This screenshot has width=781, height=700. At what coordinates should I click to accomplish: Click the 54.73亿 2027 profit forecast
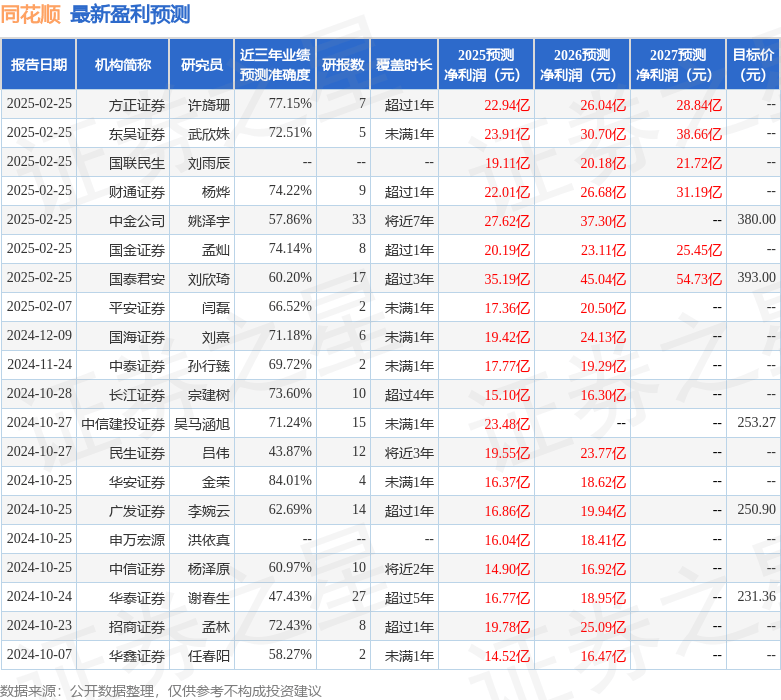pyautogui.click(x=699, y=279)
